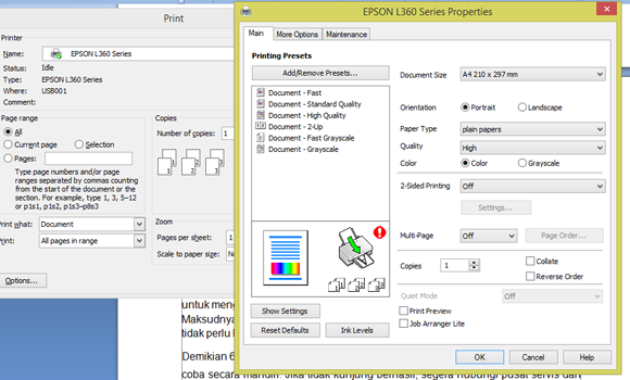The image size is (630, 380).
Task: Click the red printer warning icon
Action: point(379,232)
